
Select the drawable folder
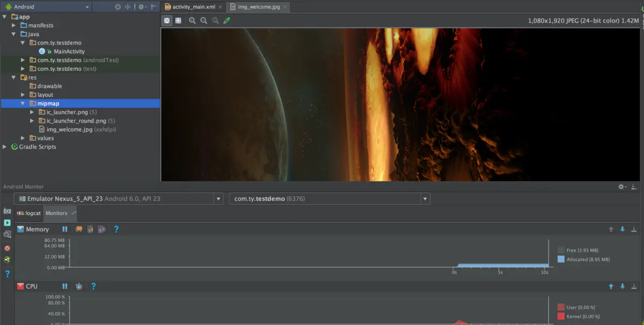45,86
